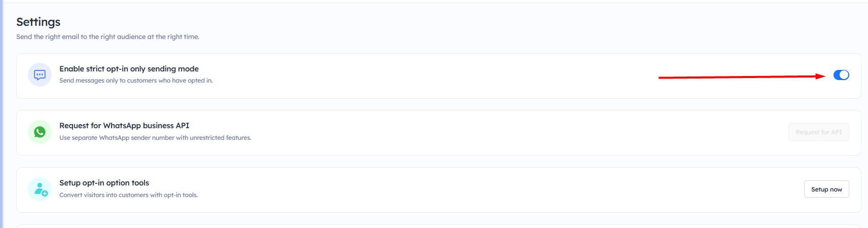868x228 pixels.
Task: Select 'Enable strict opt-in only sending mode' title
Action: [129, 69]
